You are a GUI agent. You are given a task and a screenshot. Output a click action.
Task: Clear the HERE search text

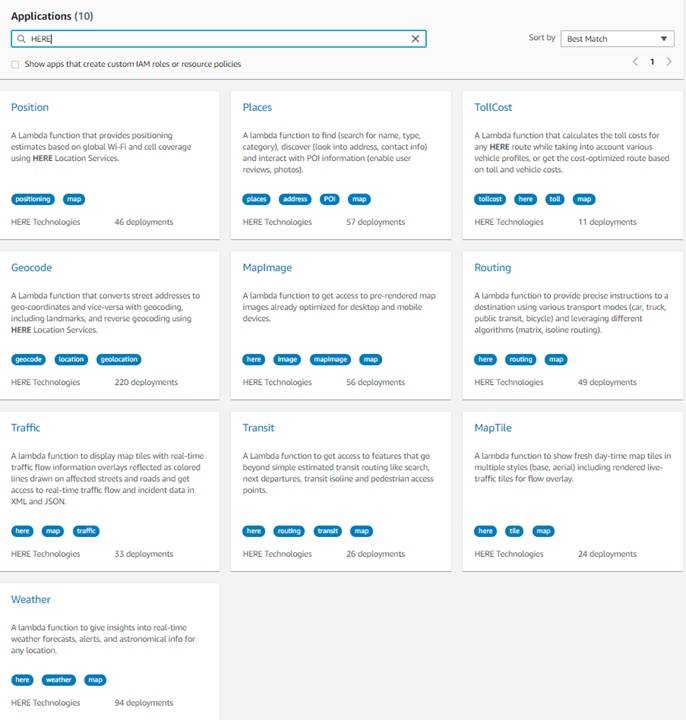[415, 39]
